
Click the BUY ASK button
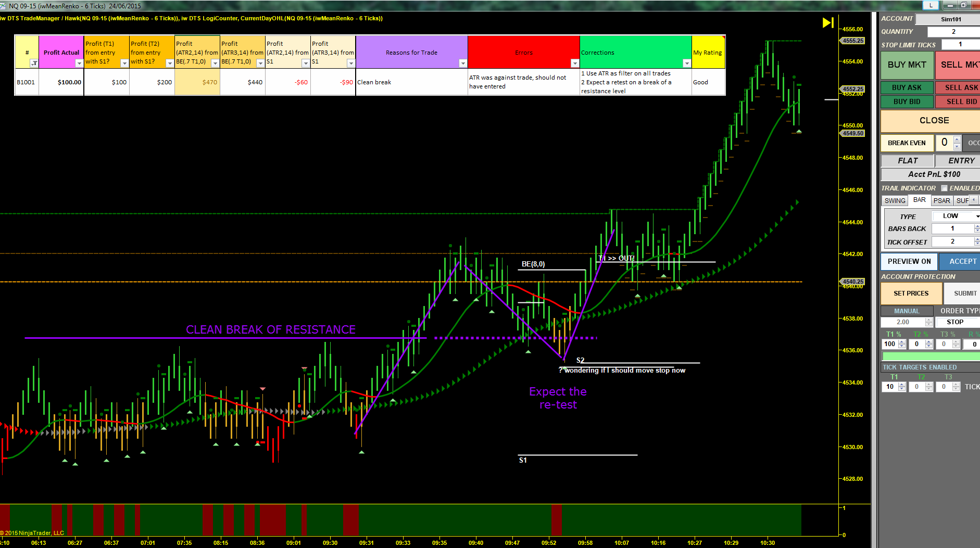point(907,87)
